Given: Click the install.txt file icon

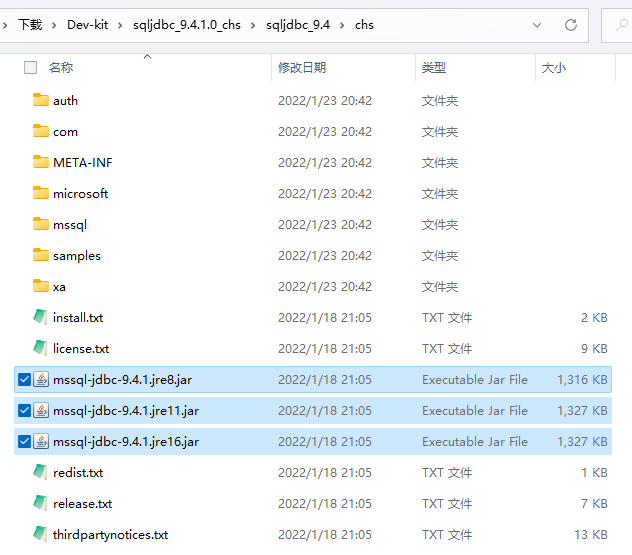Looking at the screenshot, I should pyautogui.click(x=41, y=317).
